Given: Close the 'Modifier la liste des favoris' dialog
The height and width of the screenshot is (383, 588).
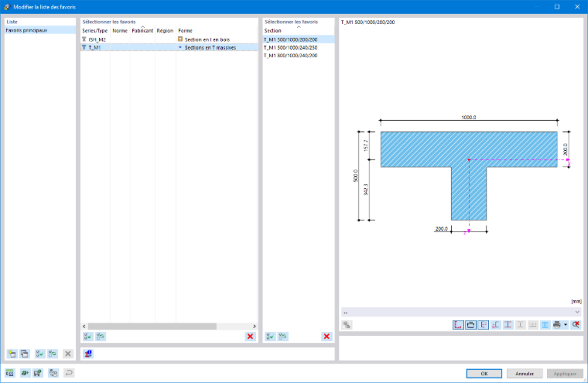Looking at the screenshot, I should click(577, 7).
